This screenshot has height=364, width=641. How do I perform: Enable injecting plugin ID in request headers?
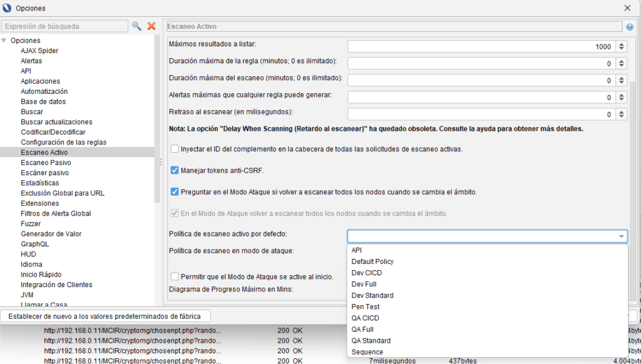[175, 149]
